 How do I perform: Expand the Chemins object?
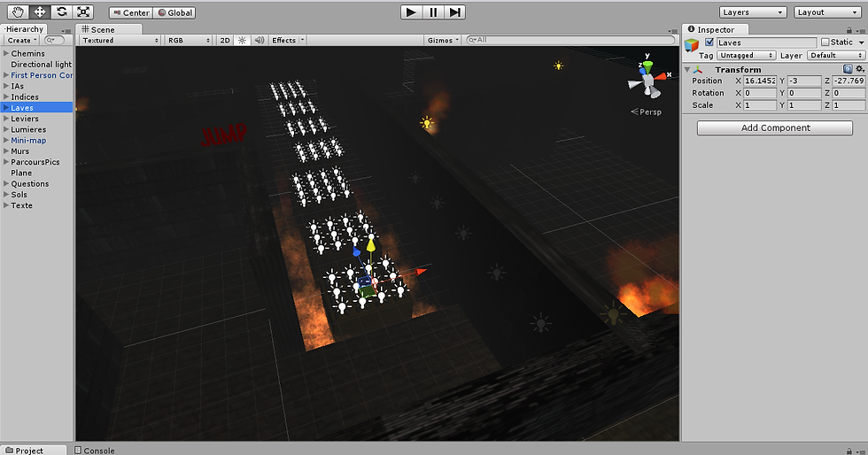6,54
